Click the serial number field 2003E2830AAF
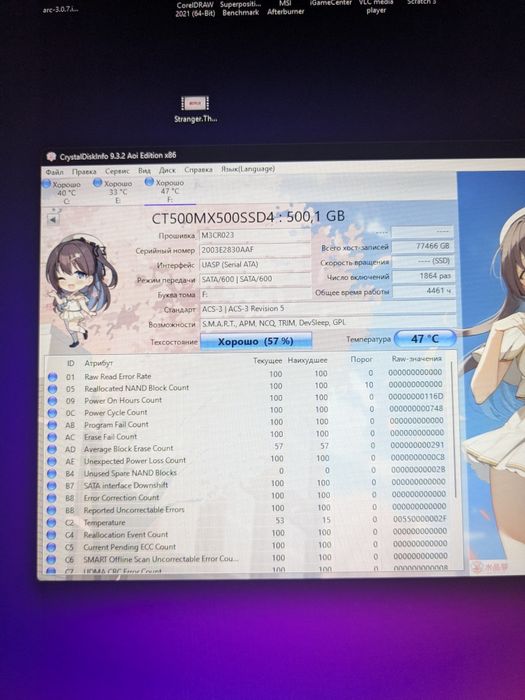The width and height of the screenshot is (525, 700). tap(254, 250)
